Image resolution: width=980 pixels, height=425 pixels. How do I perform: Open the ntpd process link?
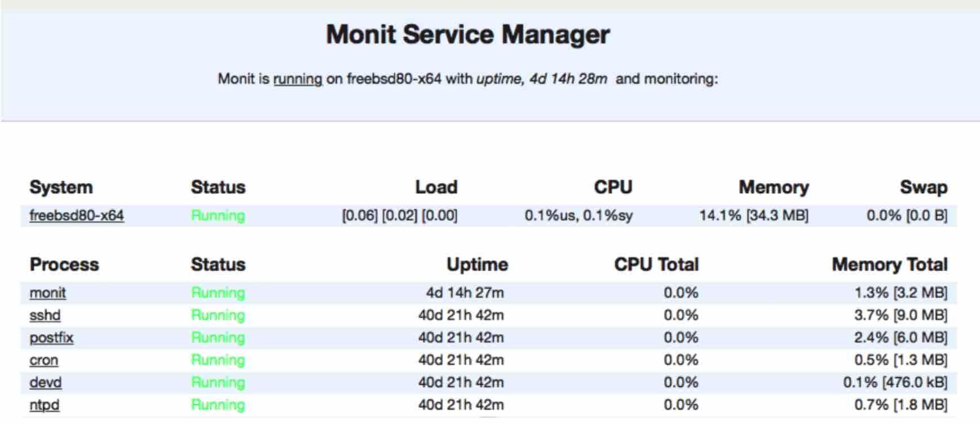pos(44,405)
